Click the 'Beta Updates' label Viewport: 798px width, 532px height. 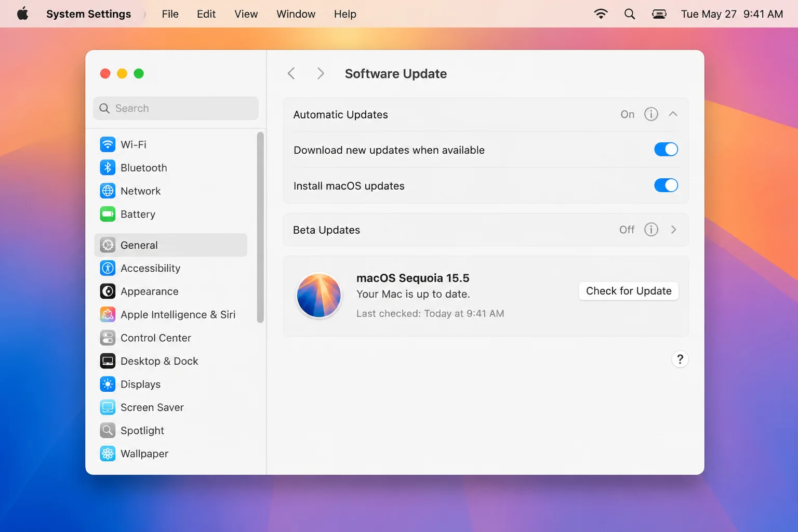point(327,230)
